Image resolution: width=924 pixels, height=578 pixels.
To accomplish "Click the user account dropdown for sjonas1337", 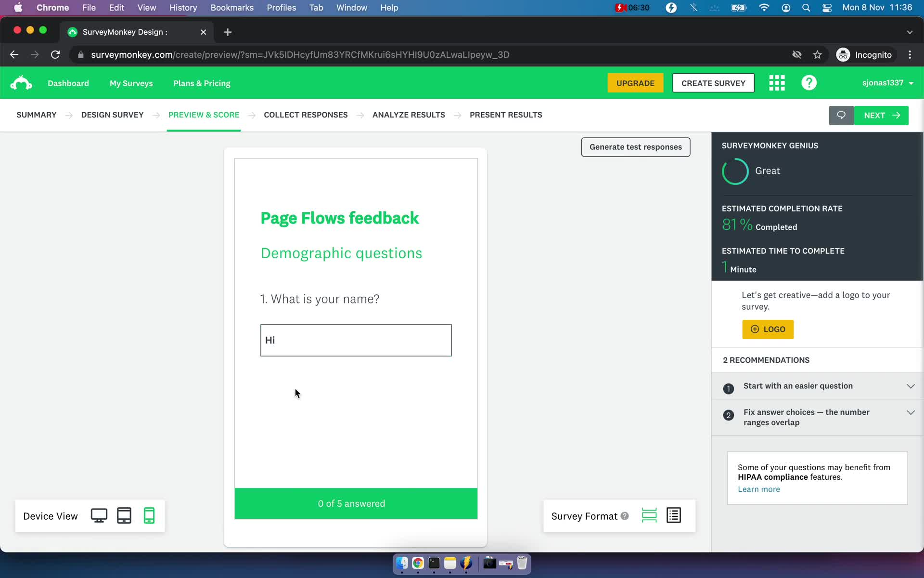I will [x=887, y=83].
